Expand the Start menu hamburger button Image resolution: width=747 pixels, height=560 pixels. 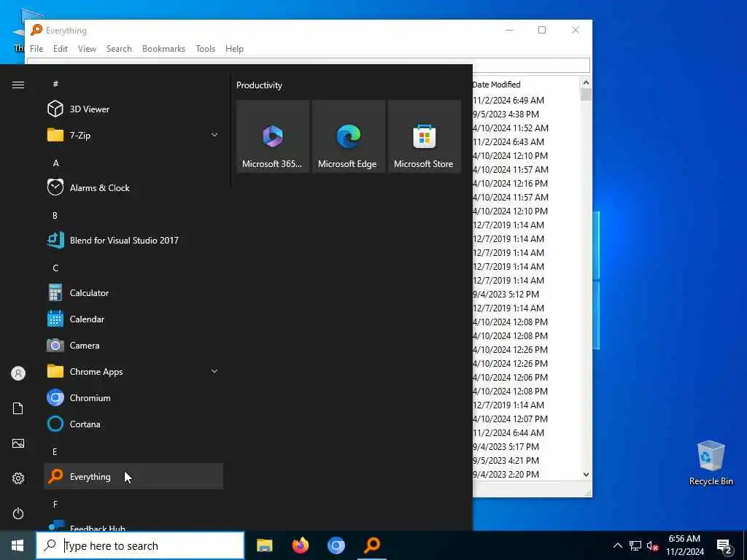coord(18,85)
